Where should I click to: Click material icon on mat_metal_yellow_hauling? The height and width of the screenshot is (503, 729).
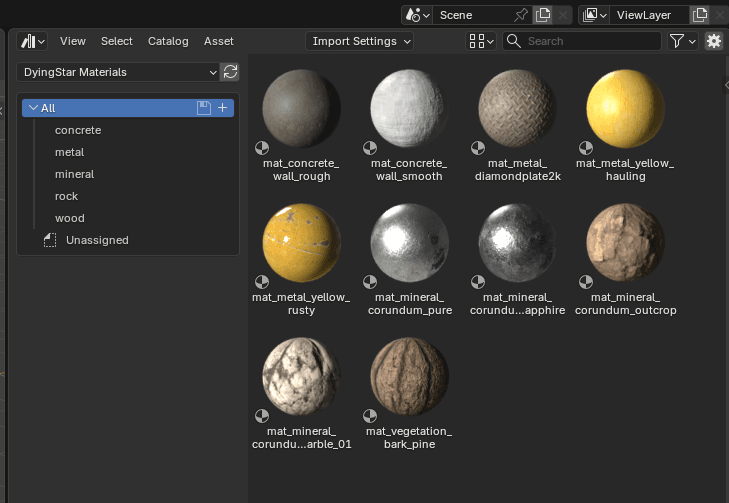pos(586,148)
